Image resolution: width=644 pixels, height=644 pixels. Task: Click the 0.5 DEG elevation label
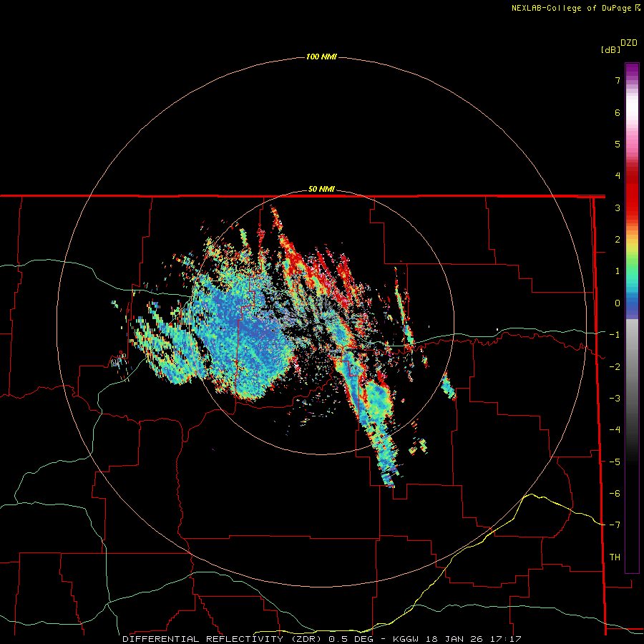coord(351,639)
